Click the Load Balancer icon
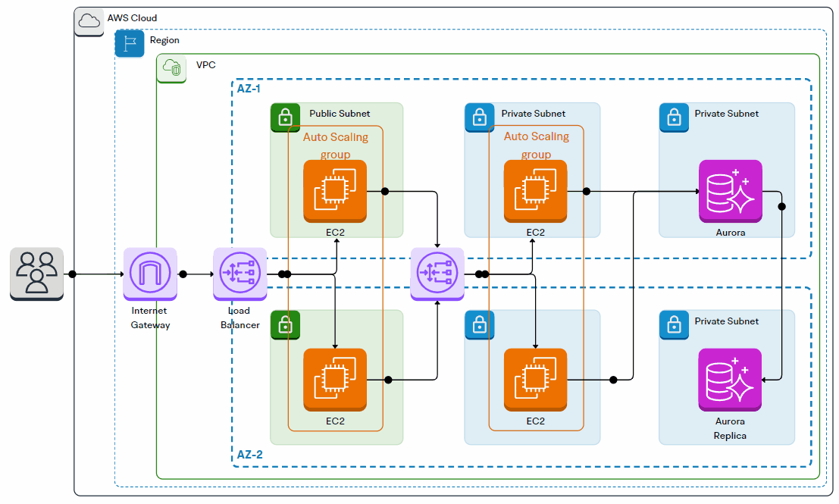The image size is (839, 504). click(239, 274)
